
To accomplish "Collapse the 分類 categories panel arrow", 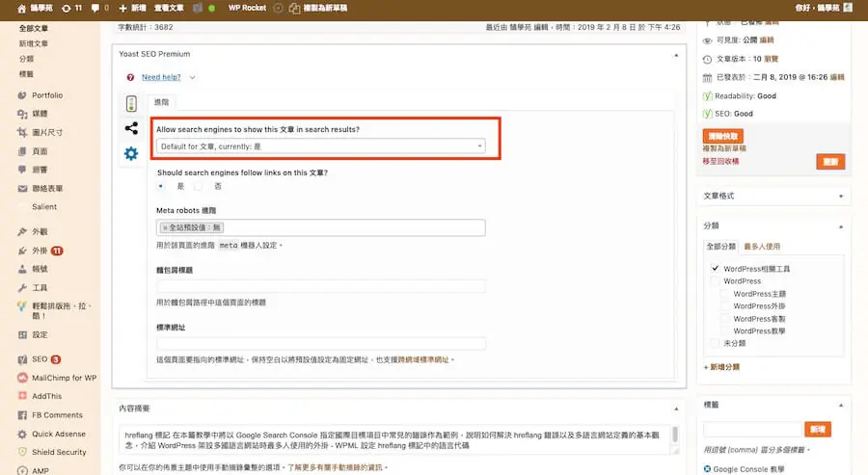I will click(x=841, y=226).
